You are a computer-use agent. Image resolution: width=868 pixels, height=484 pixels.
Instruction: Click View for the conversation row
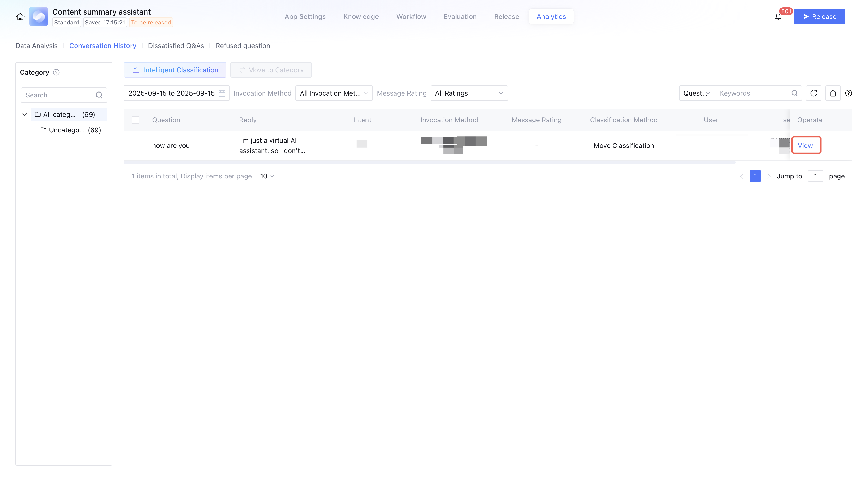805,145
